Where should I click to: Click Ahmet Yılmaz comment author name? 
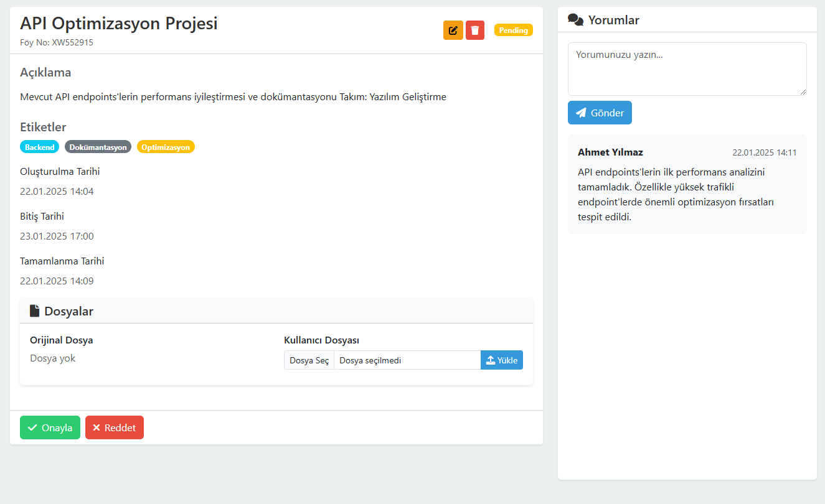click(610, 152)
